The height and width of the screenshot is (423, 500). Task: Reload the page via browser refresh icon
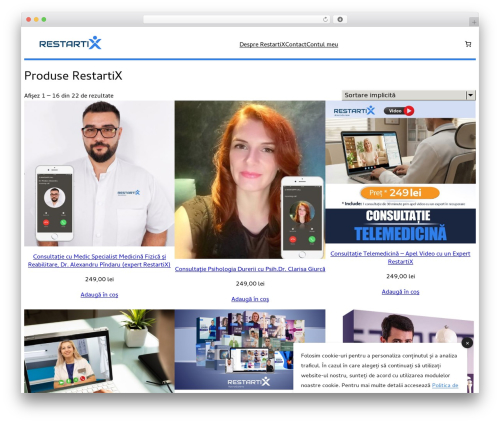[x=325, y=20]
